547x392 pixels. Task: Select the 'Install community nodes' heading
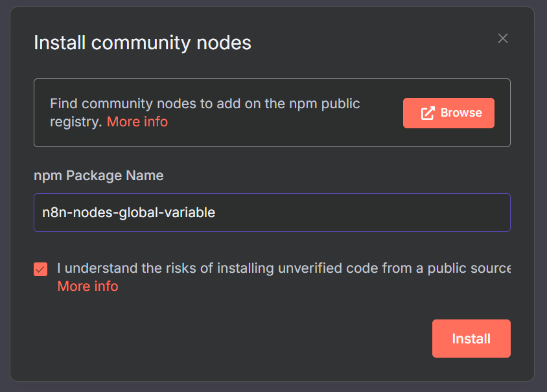click(x=143, y=43)
